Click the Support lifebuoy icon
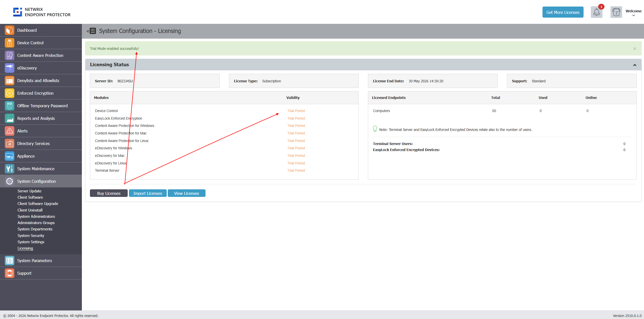This screenshot has height=319, width=644. [x=10, y=273]
